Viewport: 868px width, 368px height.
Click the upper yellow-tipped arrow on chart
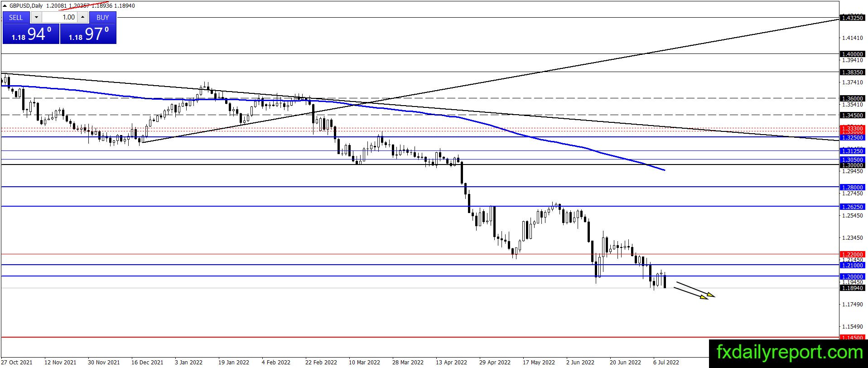696,290
